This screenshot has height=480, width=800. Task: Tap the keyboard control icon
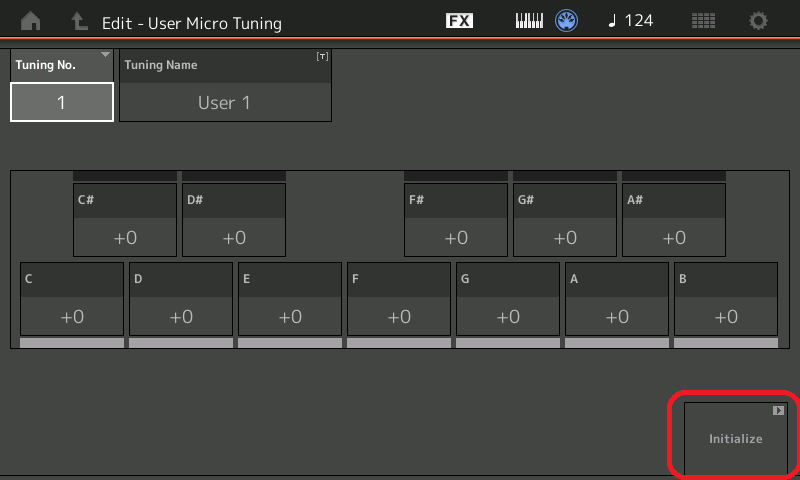click(x=529, y=21)
